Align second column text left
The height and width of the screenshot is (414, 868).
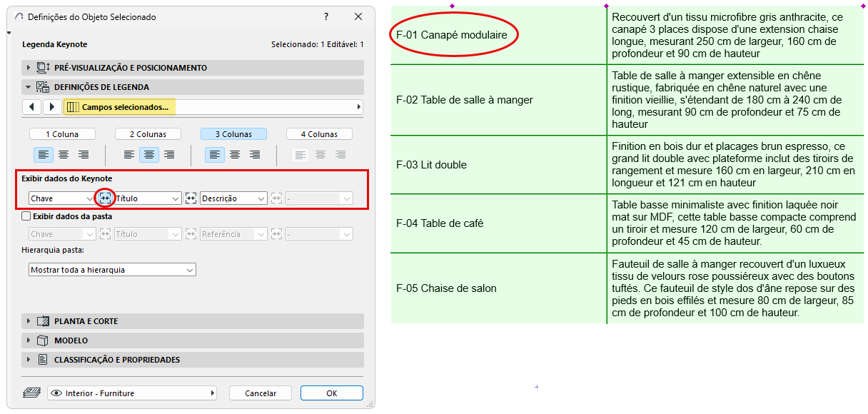point(129,154)
